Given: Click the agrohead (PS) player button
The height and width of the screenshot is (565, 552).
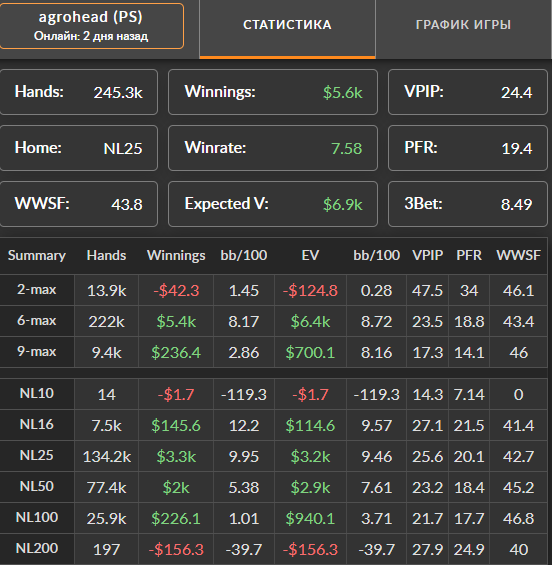Looking at the screenshot, I should pyautogui.click(x=92, y=26).
